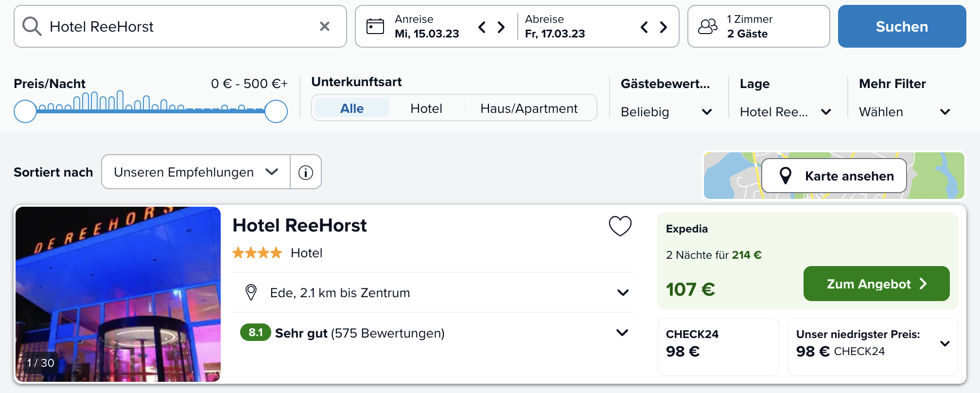The image size is (980, 393).
Task: Click the maximum price slider handle
Action: tap(276, 111)
